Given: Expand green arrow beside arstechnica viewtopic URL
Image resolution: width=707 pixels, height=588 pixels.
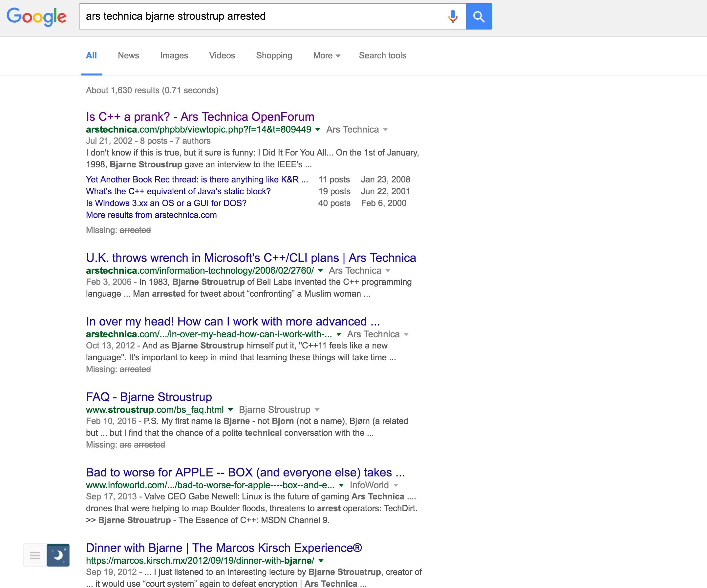Looking at the screenshot, I should [317, 130].
